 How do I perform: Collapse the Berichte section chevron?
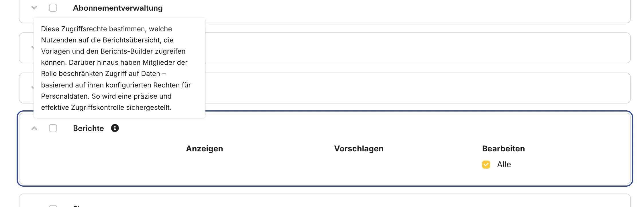tap(34, 128)
